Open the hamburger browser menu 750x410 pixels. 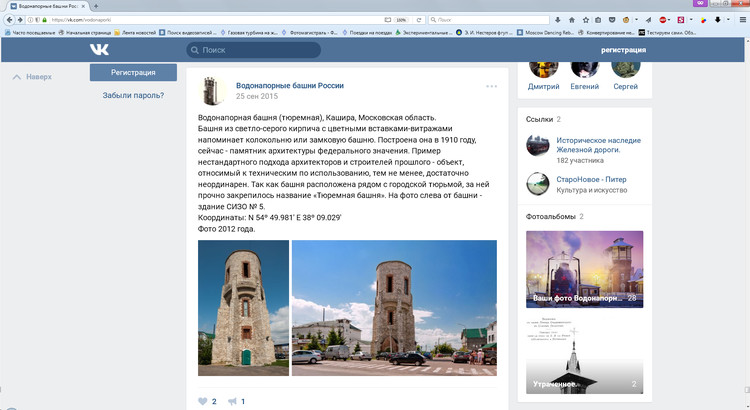click(x=743, y=20)
